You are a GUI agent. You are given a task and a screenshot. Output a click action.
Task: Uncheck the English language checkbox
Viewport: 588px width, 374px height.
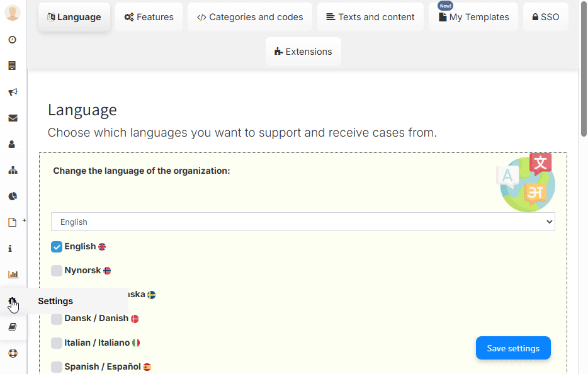point(57,247)
